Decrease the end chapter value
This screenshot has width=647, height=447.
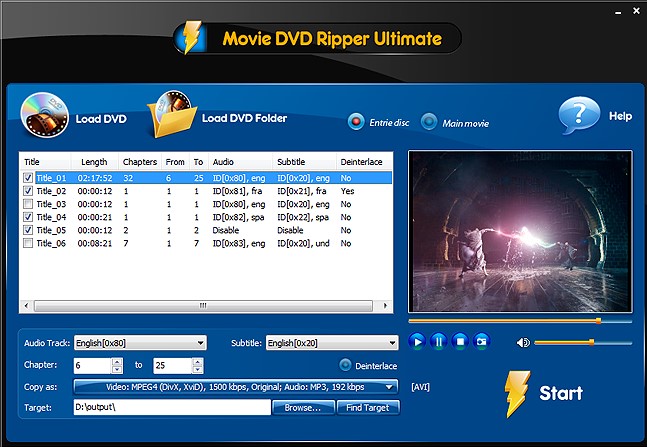pos(198,369)
